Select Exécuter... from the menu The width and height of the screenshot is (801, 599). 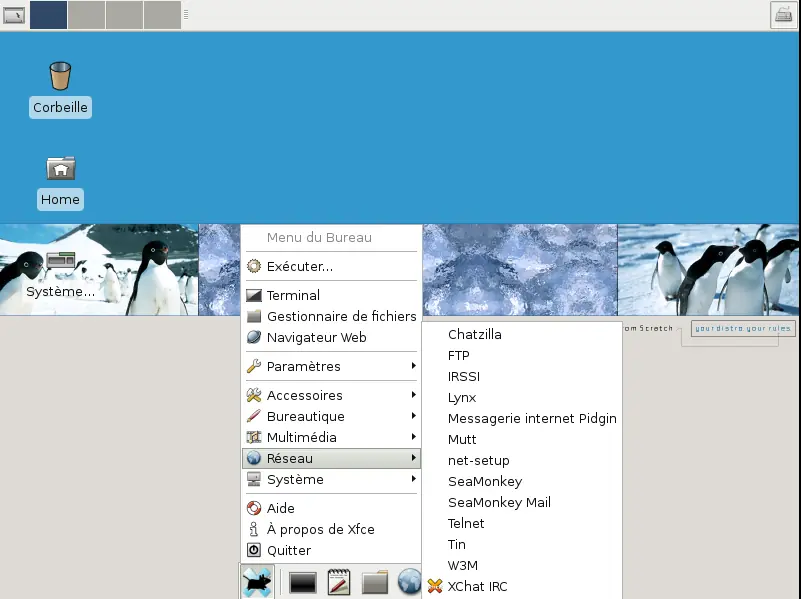331,266
